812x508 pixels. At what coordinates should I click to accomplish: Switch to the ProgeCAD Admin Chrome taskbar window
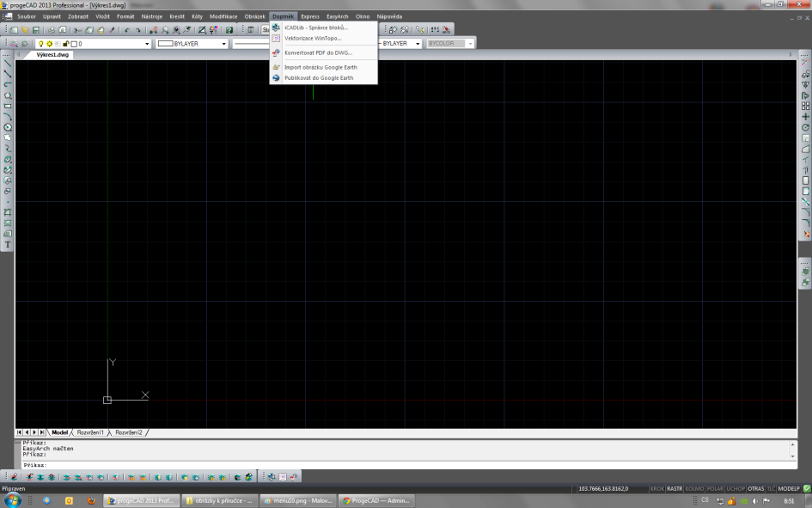point(376,501)
